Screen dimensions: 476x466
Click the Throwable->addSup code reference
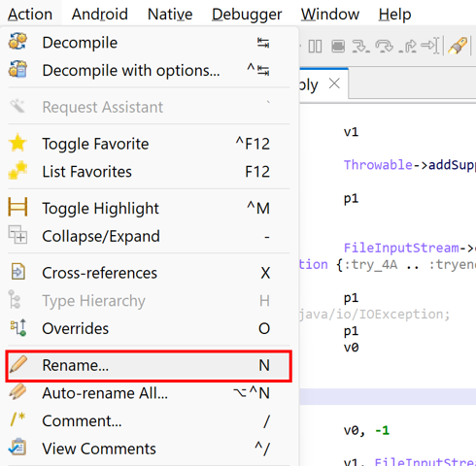coord(410,165)
